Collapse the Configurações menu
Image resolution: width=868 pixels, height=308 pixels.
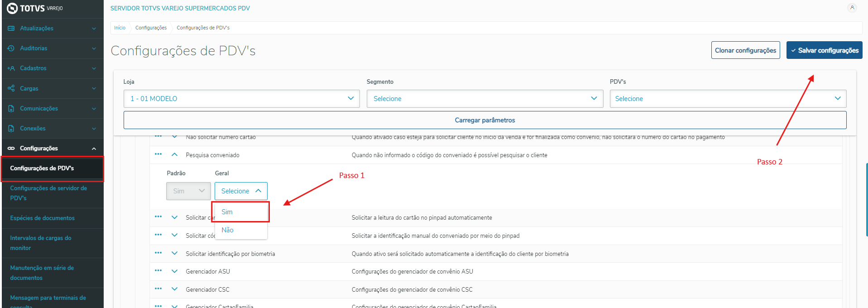(x=94, y=149)
